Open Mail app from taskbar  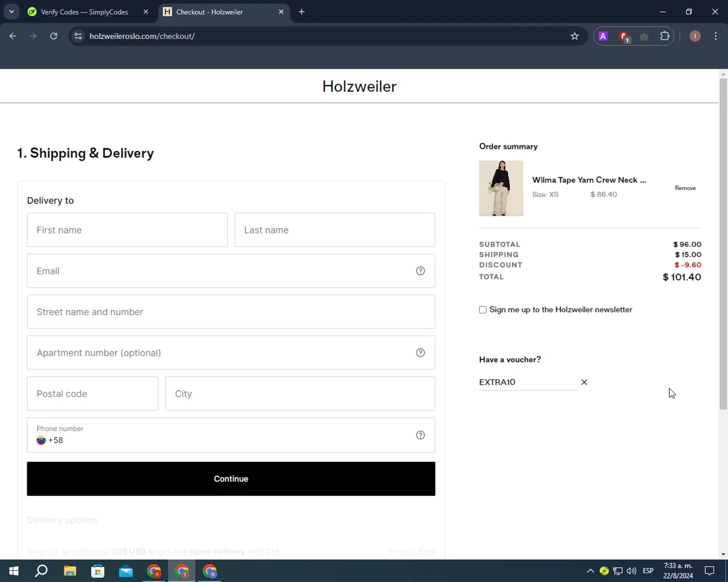pos(126,571)
